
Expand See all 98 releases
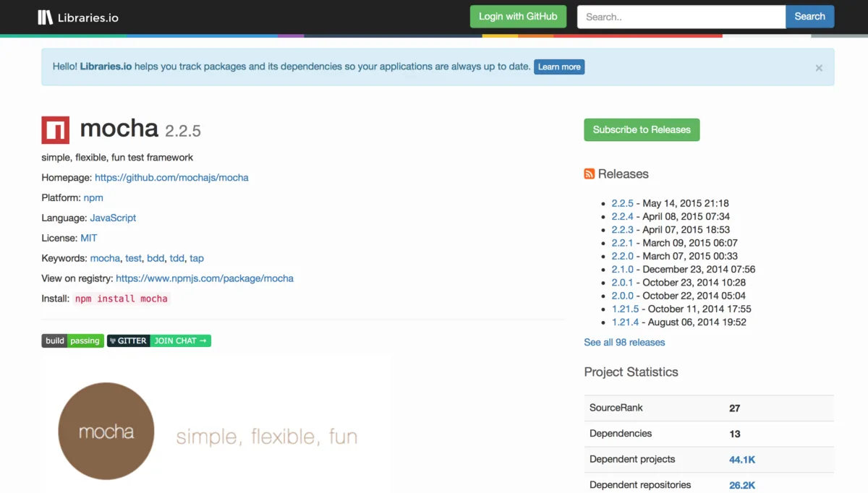click(x=624, y=342)
